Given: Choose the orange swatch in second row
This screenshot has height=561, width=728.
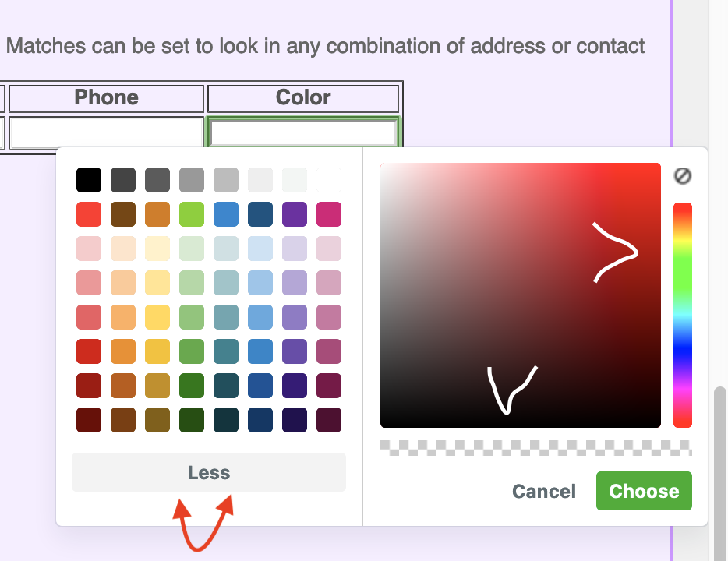Looking at the screenshot, I should point(157,214).
